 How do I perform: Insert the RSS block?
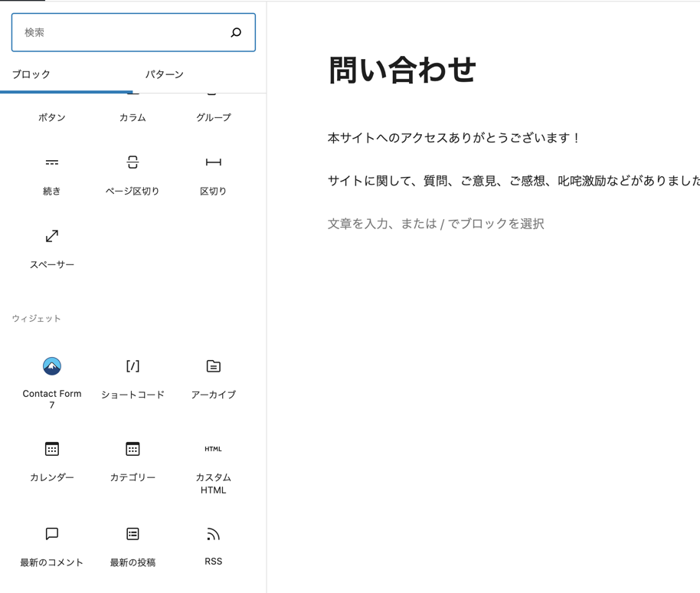click(213, 545)
